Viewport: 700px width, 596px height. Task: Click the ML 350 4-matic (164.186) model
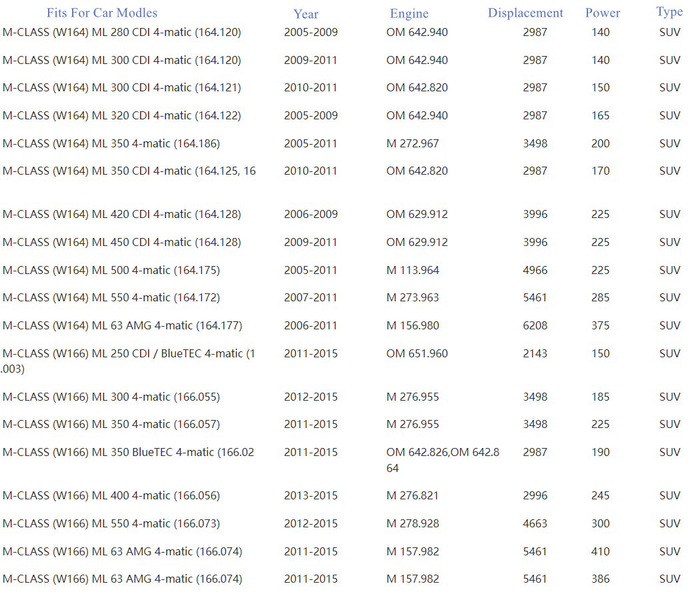111,143
